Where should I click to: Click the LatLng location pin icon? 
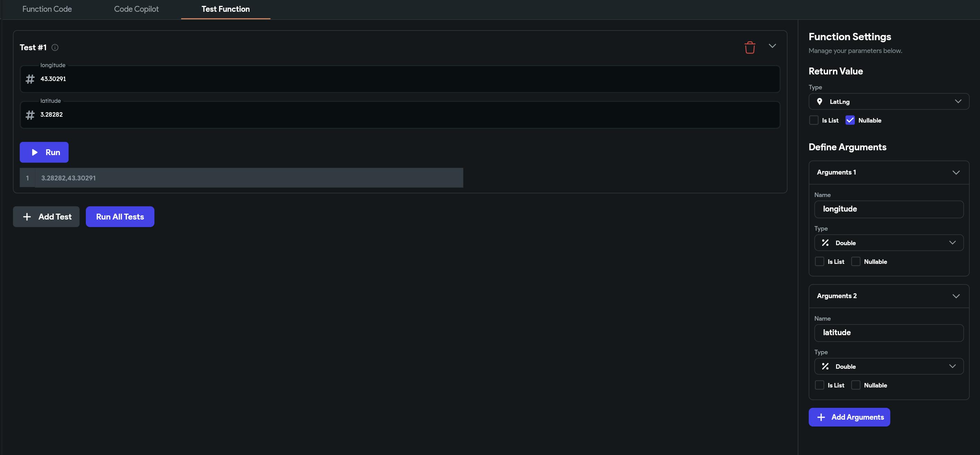click(819, 102)
